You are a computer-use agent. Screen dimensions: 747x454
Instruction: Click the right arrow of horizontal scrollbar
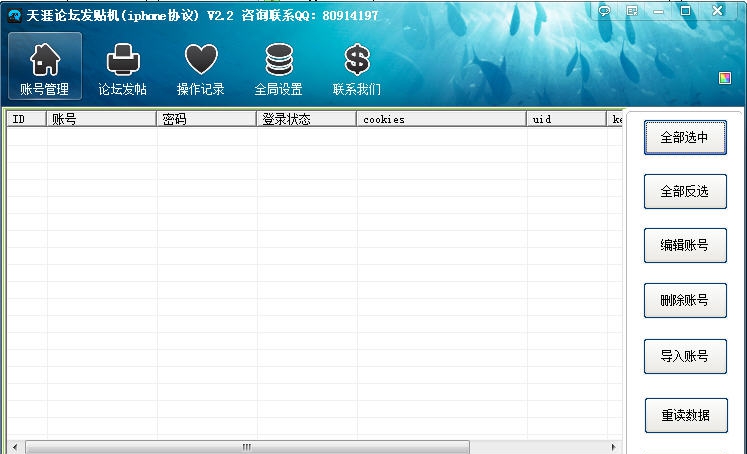click(x=614, y=447)
